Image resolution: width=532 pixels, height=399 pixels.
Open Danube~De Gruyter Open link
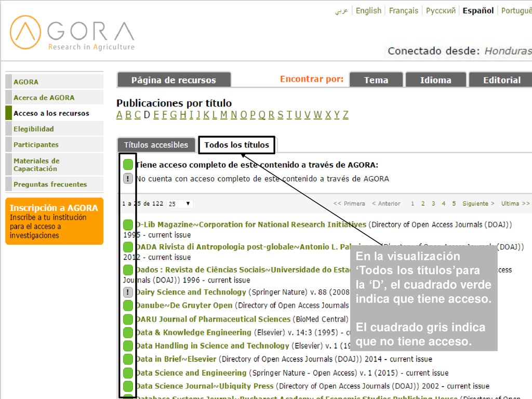tap(184, 305)
